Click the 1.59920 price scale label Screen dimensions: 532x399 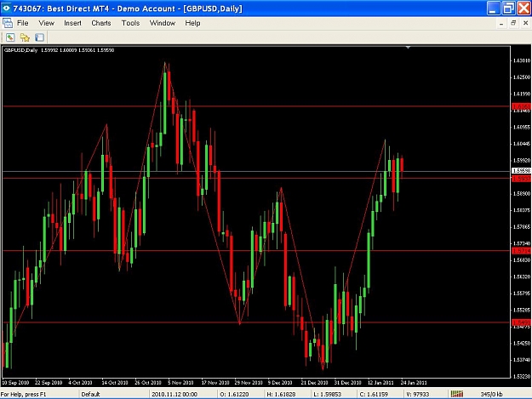521,160
